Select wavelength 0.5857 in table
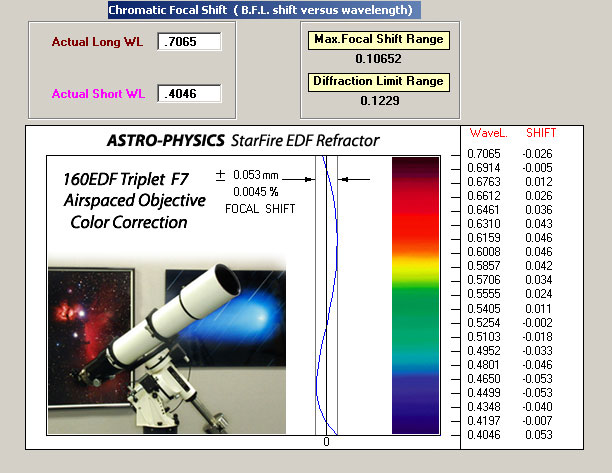The height and width of the screenshot is (473, 612). [484, 266]
